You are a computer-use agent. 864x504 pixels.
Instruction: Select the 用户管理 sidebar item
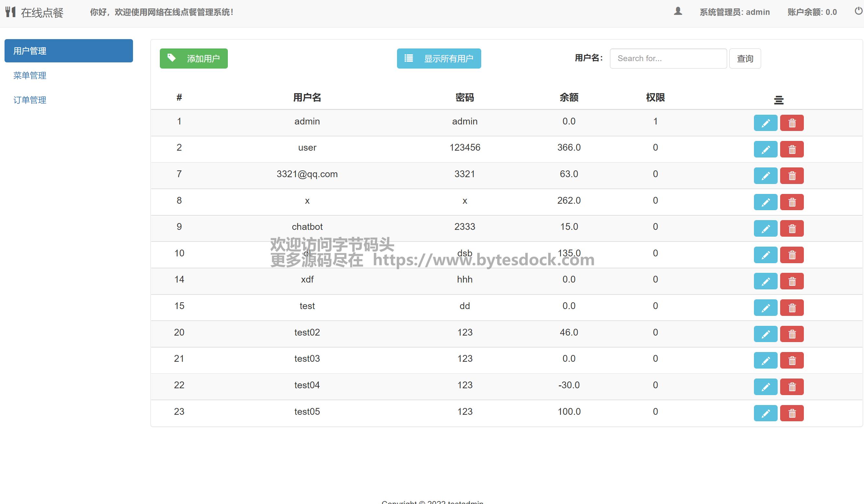[69, 51]
